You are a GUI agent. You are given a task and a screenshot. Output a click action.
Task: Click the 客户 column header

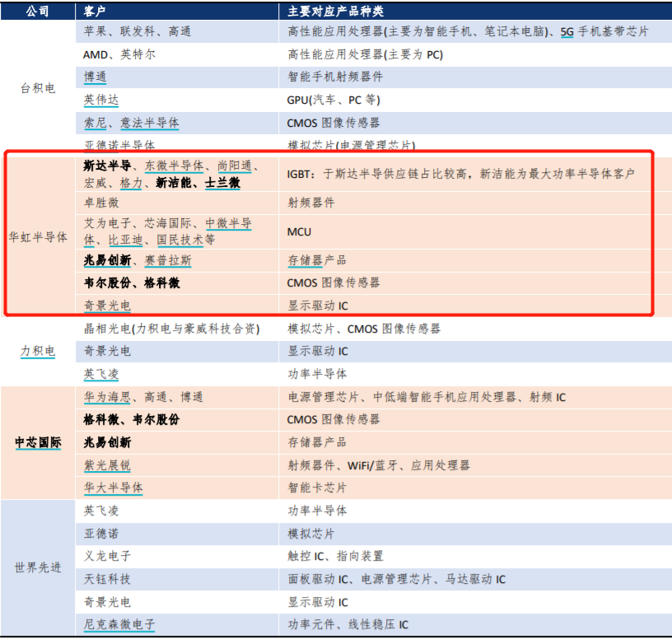[x=177, y=12]
